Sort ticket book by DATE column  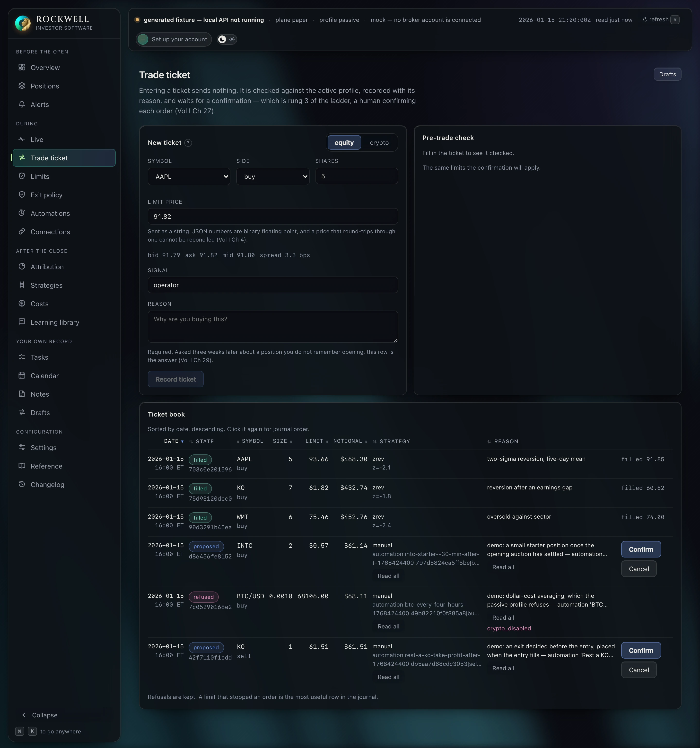[174, 441]
